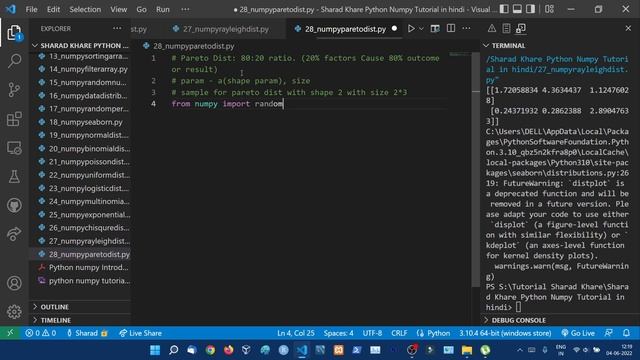Open the Go menu
The image size is (640, 360).
point(141,9)
